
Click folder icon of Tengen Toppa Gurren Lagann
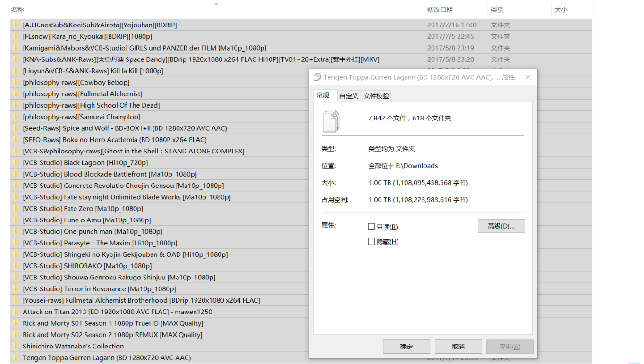(16, 357)
